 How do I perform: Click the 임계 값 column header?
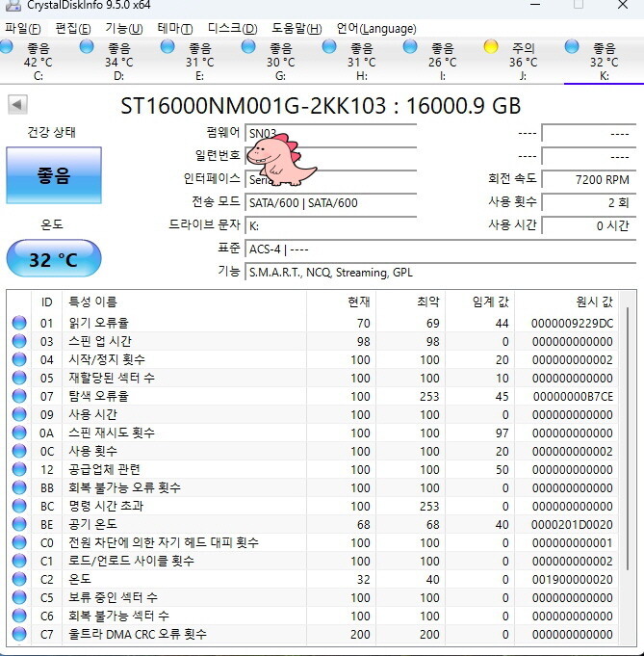click(x=480, y=302)
